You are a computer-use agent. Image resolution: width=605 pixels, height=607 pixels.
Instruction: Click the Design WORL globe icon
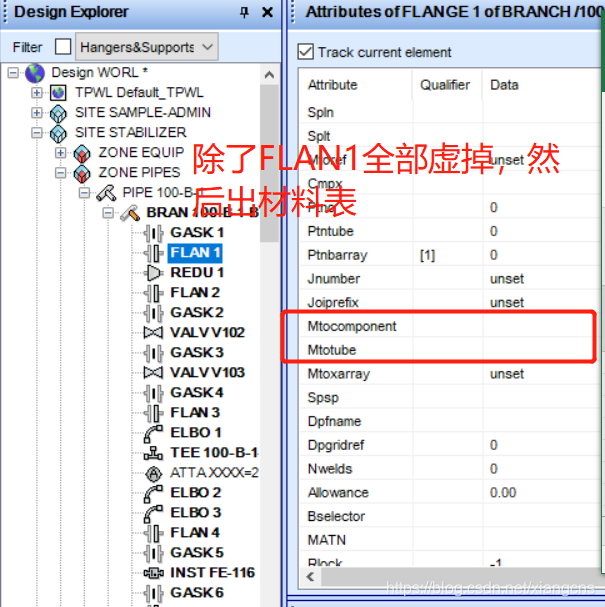[36, 72]
